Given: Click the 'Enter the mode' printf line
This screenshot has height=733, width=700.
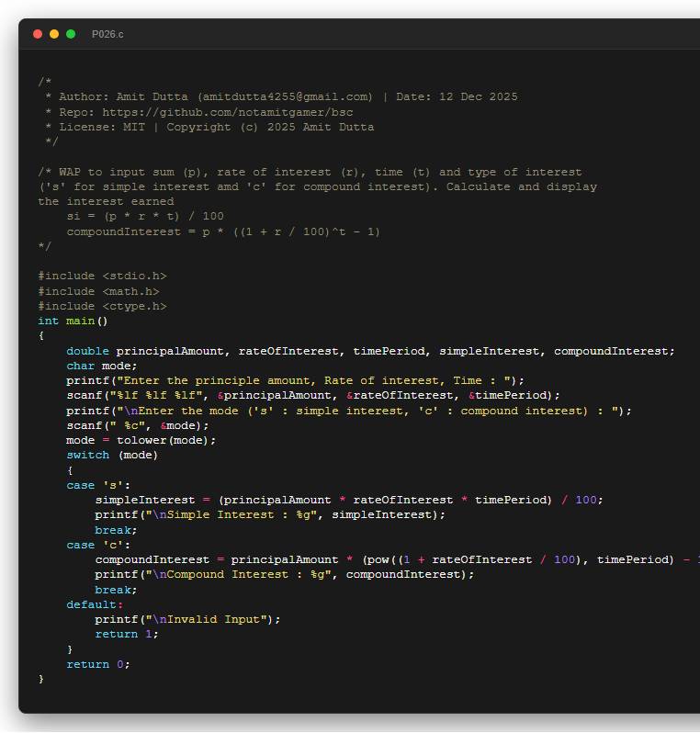Looking at the screenshot, I should (x=349, y=411).
